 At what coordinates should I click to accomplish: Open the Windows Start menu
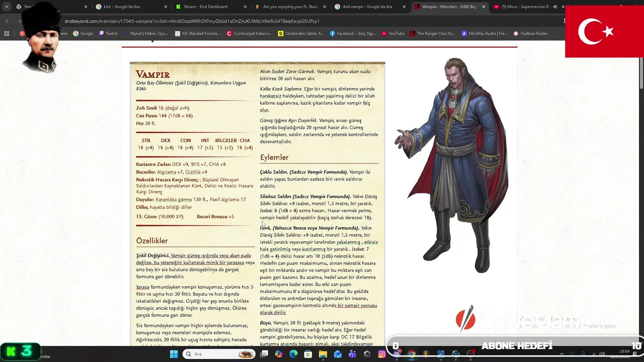tap(174, 354)
